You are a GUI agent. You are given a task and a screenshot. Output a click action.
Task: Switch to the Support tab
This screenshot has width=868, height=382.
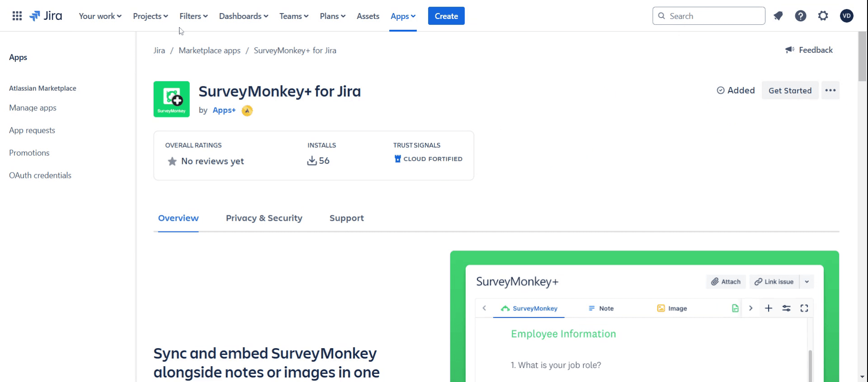click(347, 218)
